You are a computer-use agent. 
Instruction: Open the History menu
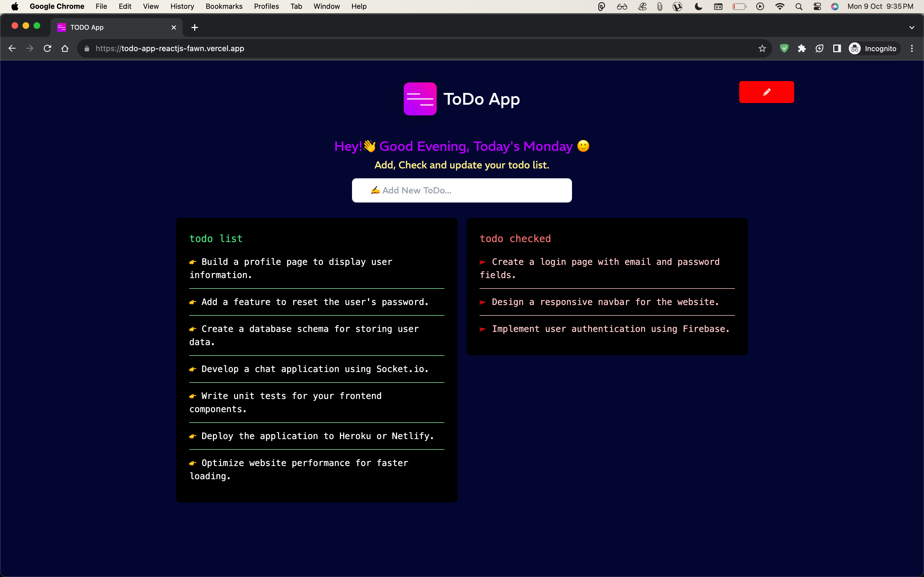coord(182,7)
